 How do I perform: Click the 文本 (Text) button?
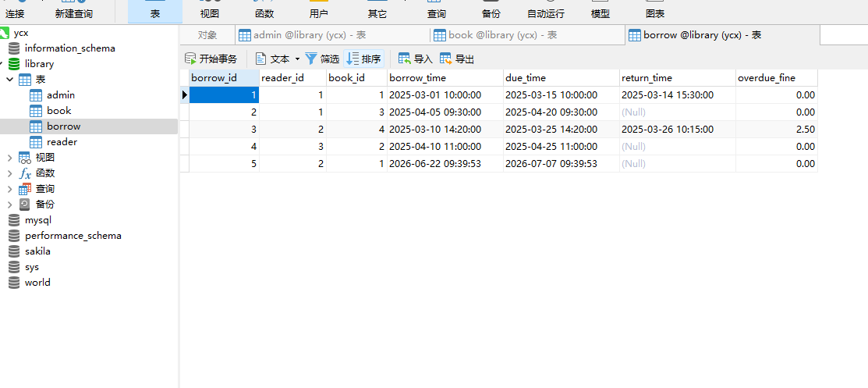click(x=274, y=59)
